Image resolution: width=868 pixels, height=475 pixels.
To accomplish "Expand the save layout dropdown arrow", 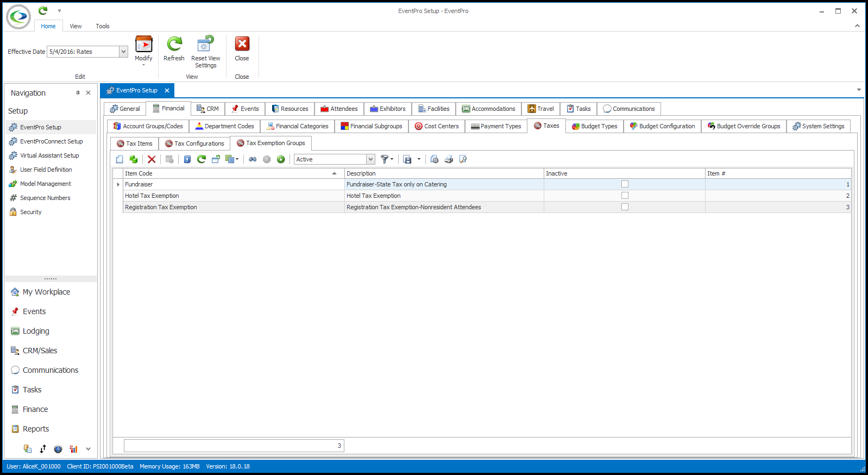I will (x=419, y=159).
